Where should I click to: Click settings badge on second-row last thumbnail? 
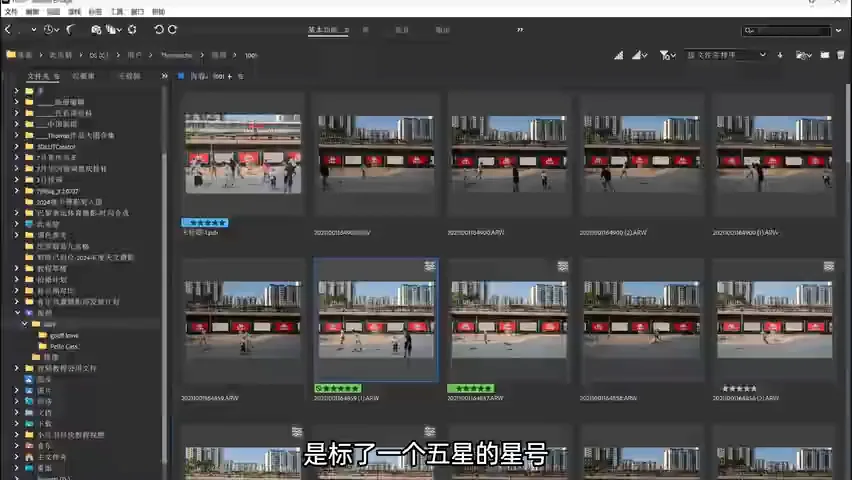click(829, 266)
